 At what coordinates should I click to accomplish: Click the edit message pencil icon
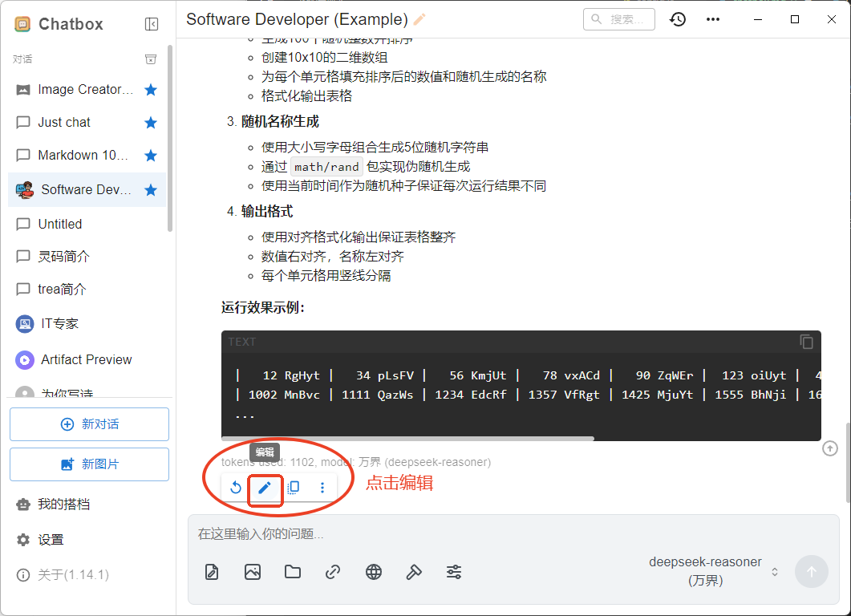point(265,488)
